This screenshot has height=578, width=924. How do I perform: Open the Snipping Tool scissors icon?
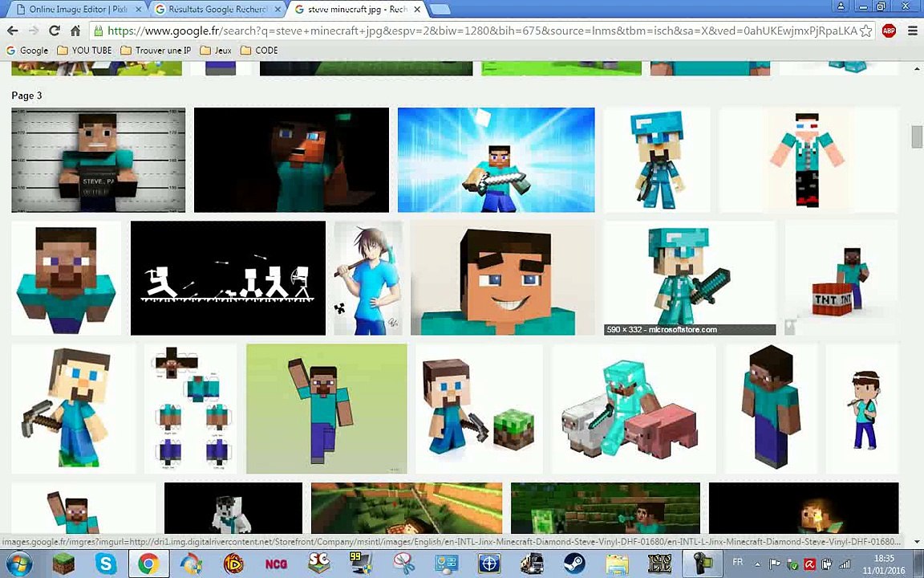click(x=404, y=564)
